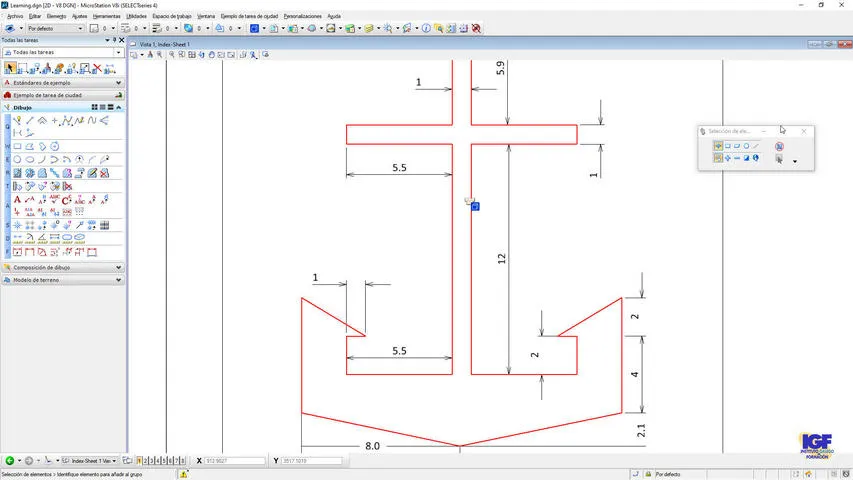Collapse the 'Dibujo' task group

[119, 108]
